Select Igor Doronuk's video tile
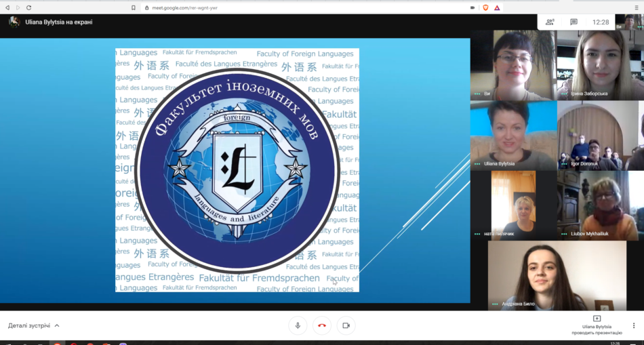The image size is (644, 345). (599, 135)
